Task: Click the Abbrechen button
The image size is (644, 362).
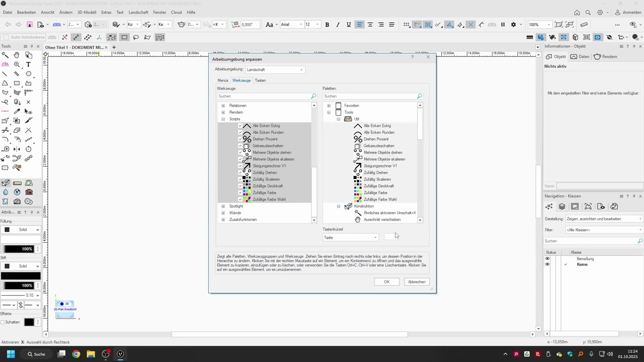Action: 417,282
